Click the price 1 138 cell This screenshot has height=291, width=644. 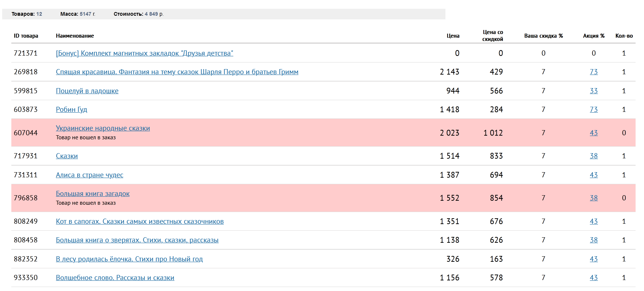449,240
